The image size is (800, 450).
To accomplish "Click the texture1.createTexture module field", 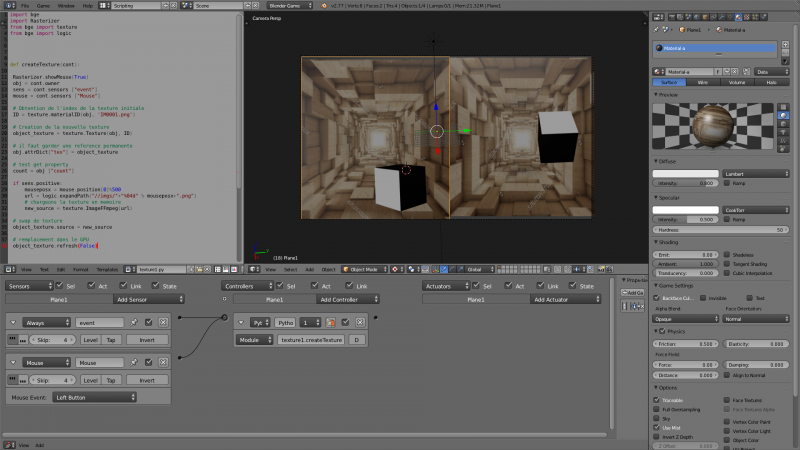I will 311,339.
